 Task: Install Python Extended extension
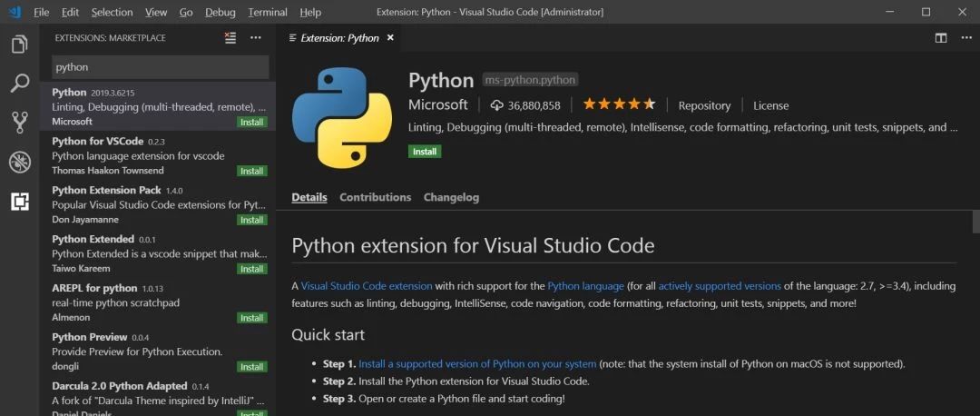click(x=252, y=269)
